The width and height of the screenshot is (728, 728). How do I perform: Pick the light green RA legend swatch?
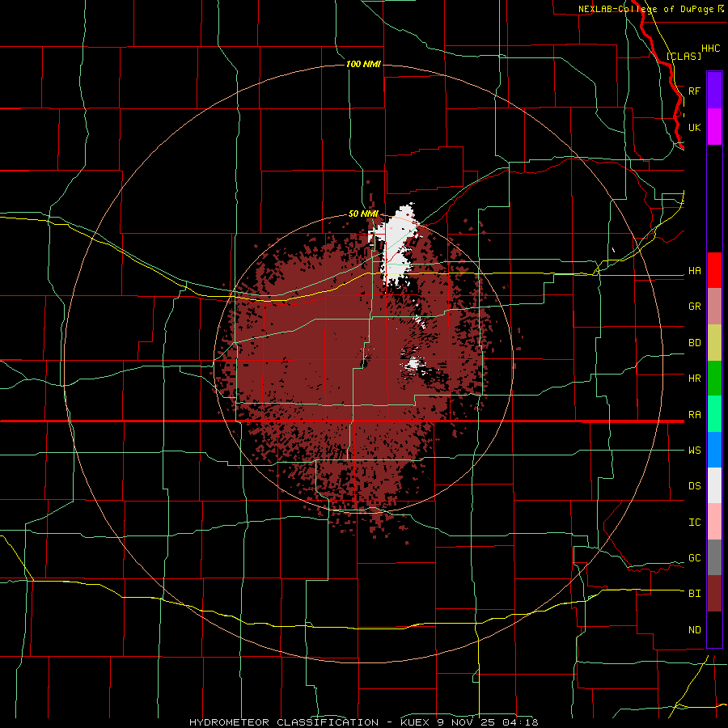714,414
